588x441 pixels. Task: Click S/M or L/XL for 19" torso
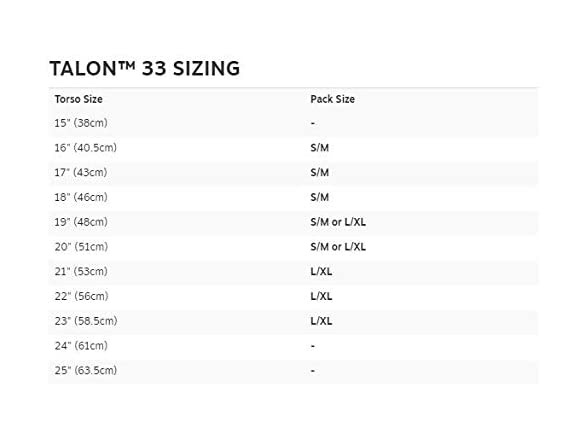(338, 222)
